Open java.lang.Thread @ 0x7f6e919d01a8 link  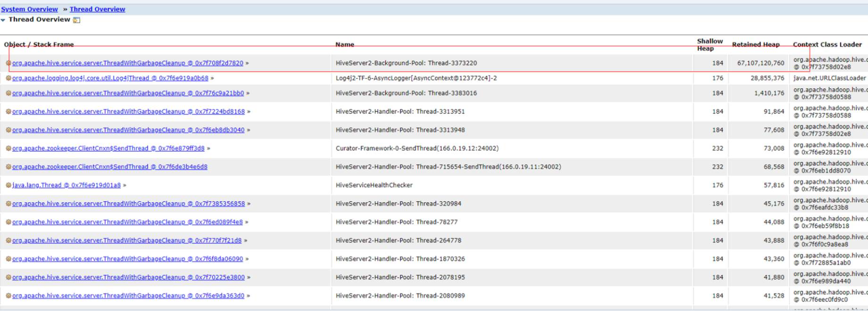tap(67, 185)
